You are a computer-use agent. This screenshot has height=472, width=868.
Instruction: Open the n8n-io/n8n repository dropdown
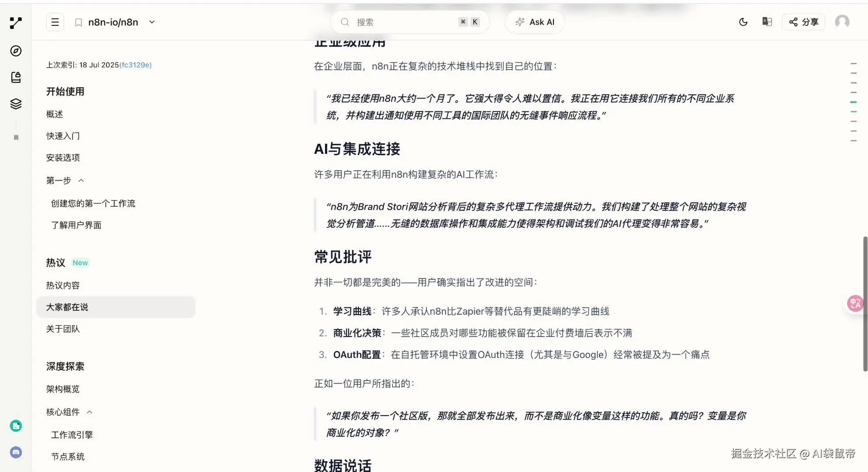(151, 22)
